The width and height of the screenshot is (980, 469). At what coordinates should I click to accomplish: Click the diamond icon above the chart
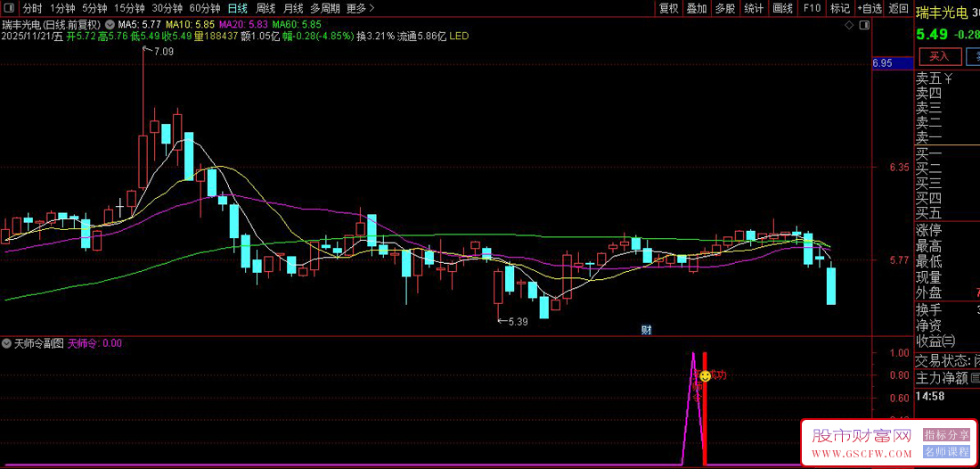click(849, 25)
